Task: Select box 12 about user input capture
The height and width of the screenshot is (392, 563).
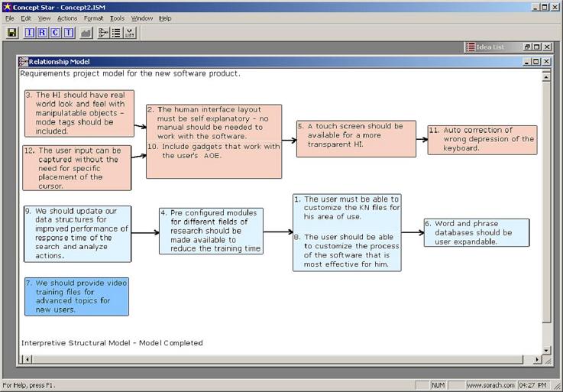Action: click(x=77, y=168)
